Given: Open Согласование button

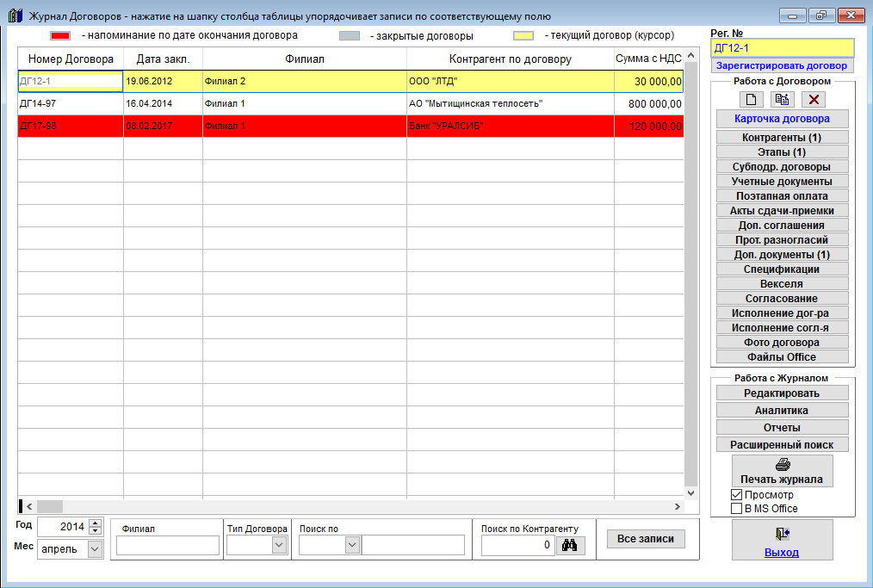Looking at the screenshot, I should tap(783, 299).
